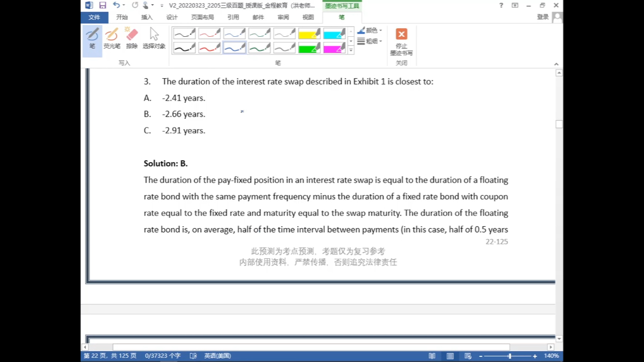The width and height of the screenshot is (644, 362).
Task: Customize the Quick Access Toolbar dropdown
Action: pyautogui.click(x=162, y=6)
